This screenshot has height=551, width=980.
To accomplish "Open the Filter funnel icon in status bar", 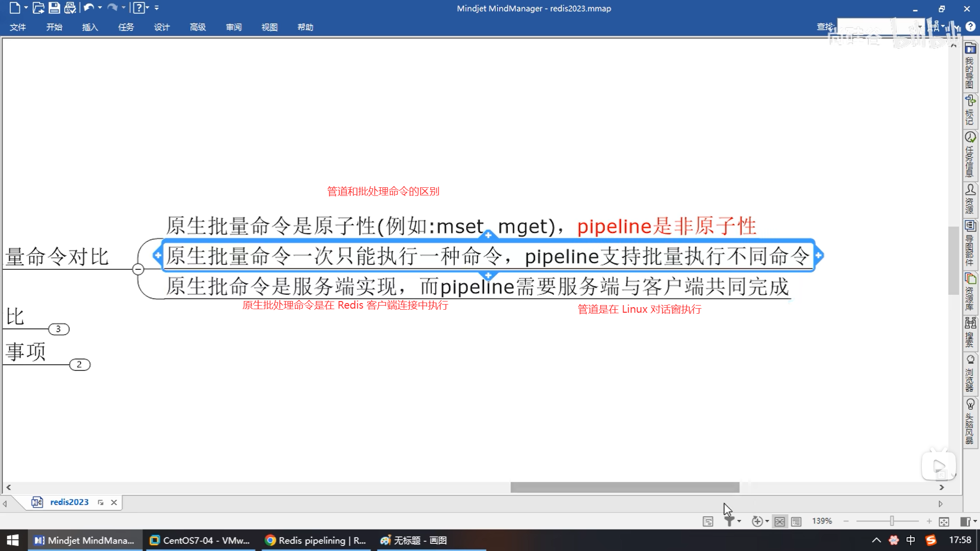I will [730, 521].
